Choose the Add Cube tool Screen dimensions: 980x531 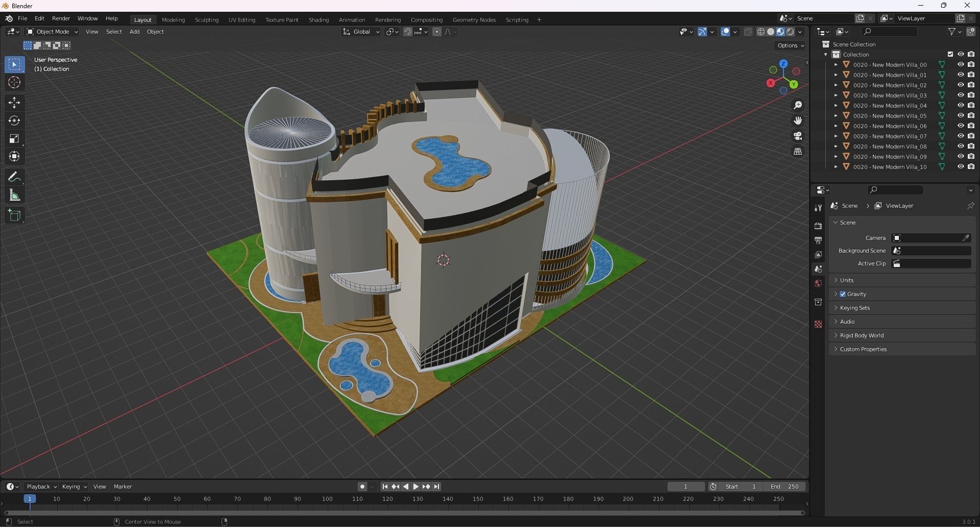[x=14, y=215]
